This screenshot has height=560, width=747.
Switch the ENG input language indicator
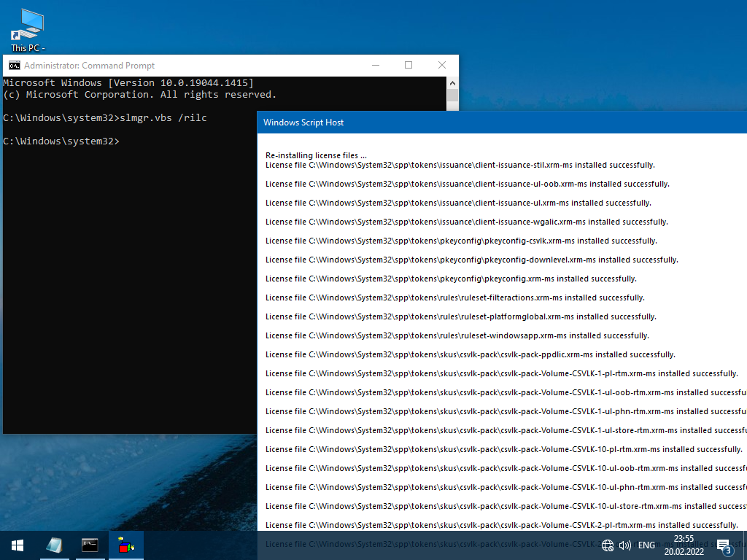tap(646, 545)
